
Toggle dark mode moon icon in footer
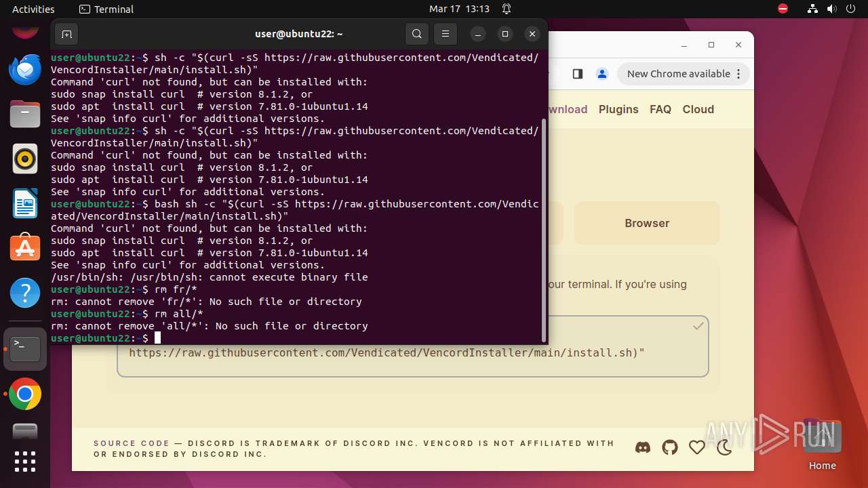[724, 447]
